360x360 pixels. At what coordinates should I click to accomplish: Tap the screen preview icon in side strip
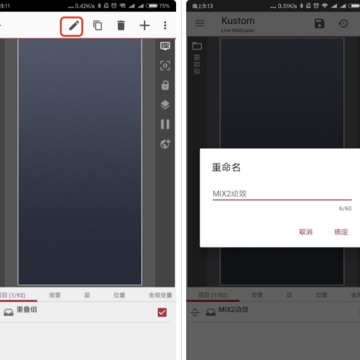pos(165,46)
